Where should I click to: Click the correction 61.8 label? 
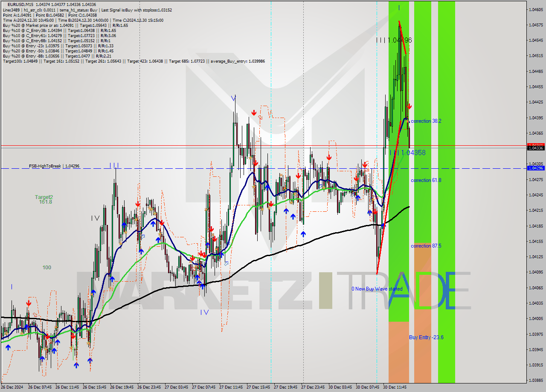(x=425, y=180)
